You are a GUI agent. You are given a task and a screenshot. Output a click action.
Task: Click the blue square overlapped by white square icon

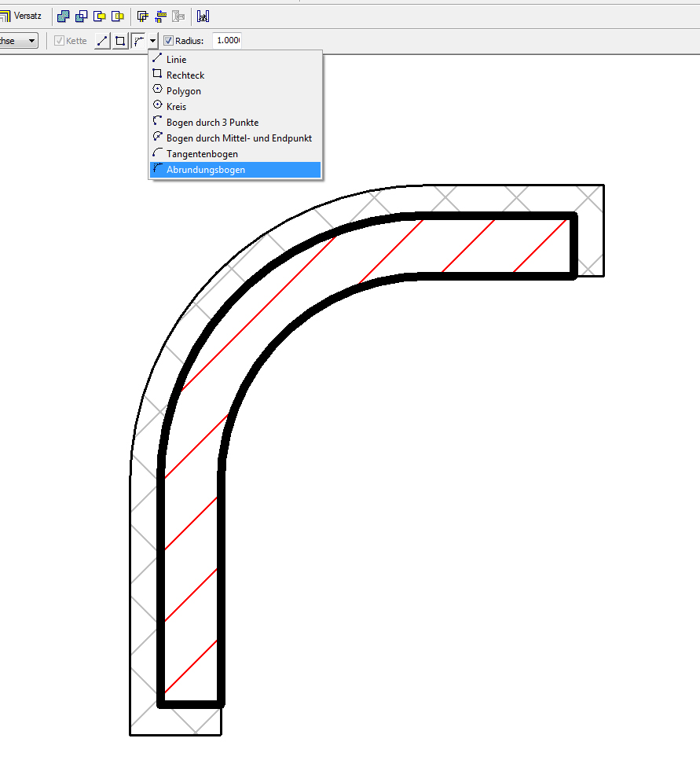(x=82, y=17)
